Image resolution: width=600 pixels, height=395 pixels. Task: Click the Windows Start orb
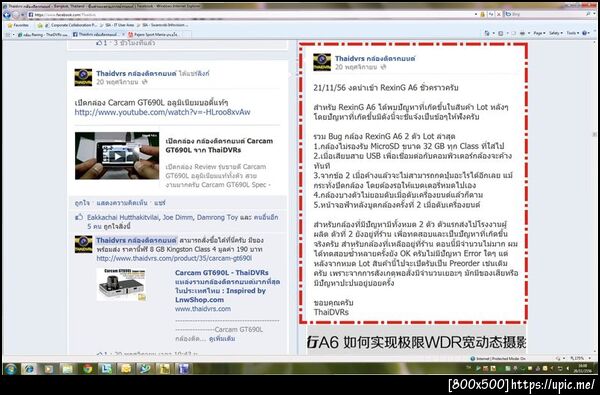[x=10, y=369]
